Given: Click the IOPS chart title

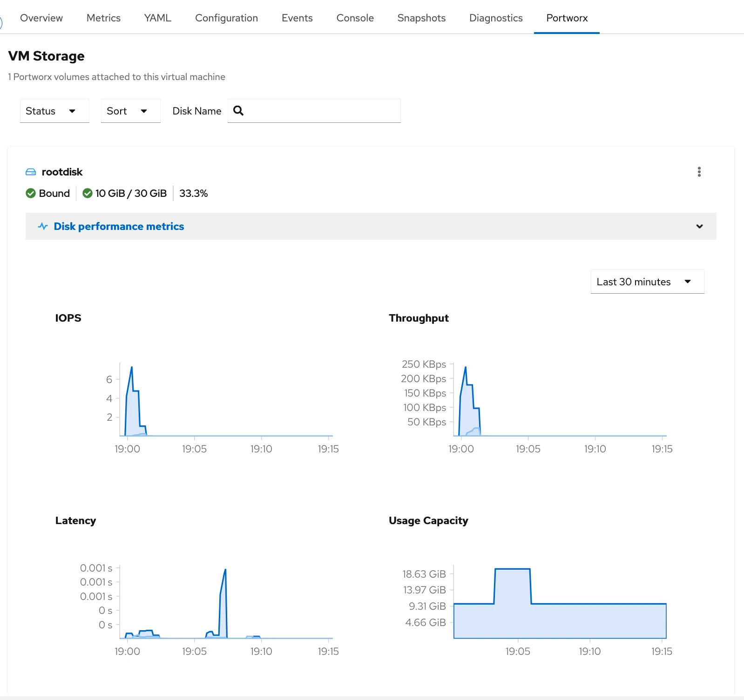Looking at the screenshot, I should (68, 318).
